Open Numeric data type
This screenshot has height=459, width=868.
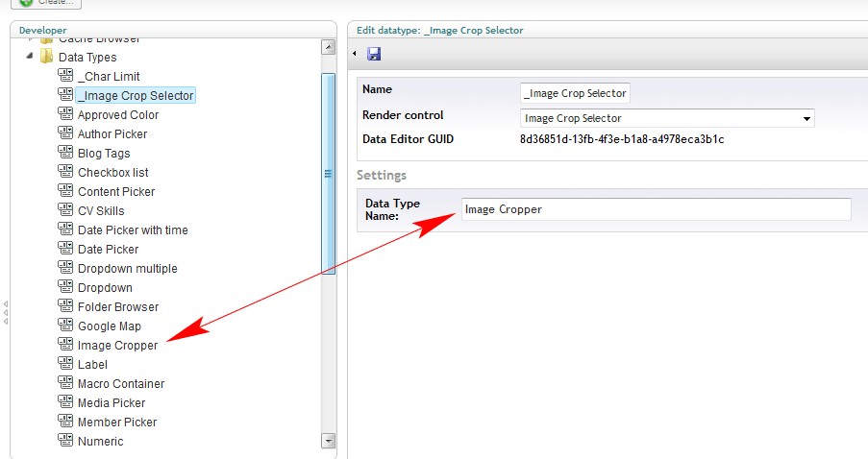(x=100, y=442)
